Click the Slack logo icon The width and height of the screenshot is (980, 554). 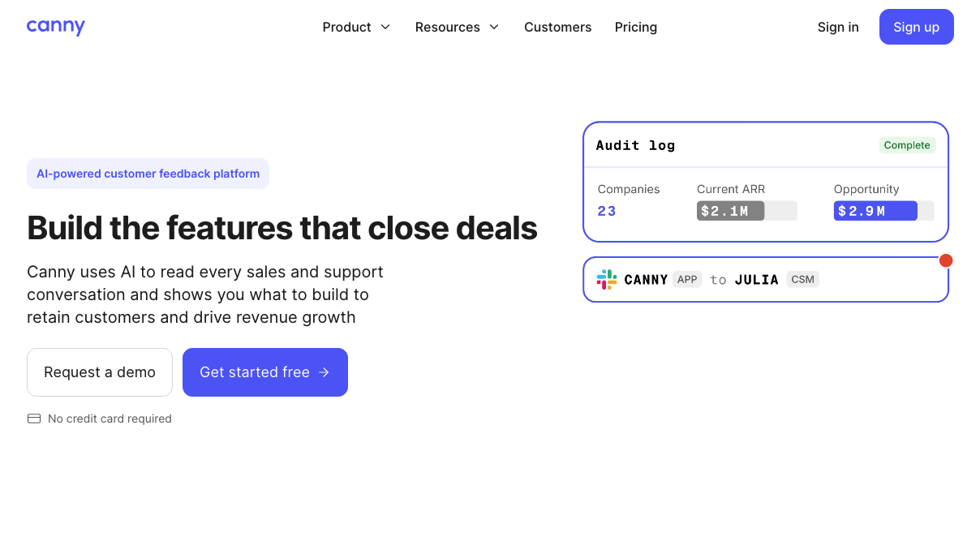click(607, 280)
